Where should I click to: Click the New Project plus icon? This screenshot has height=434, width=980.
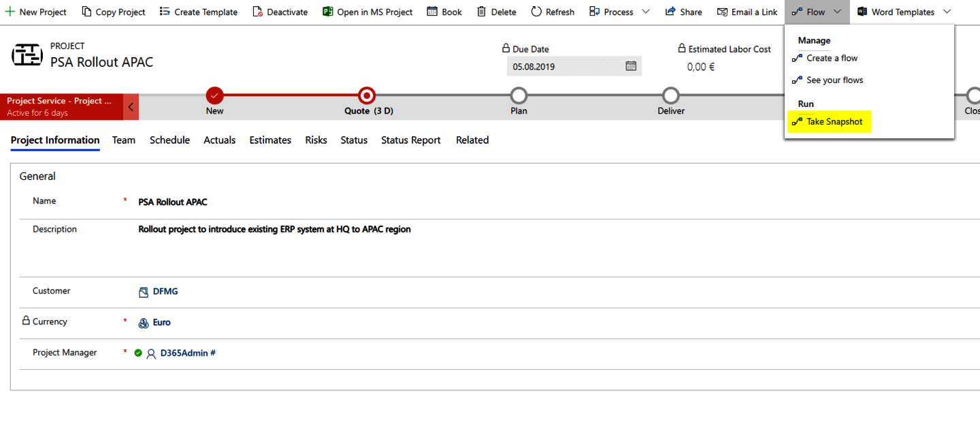pos(10,12)
